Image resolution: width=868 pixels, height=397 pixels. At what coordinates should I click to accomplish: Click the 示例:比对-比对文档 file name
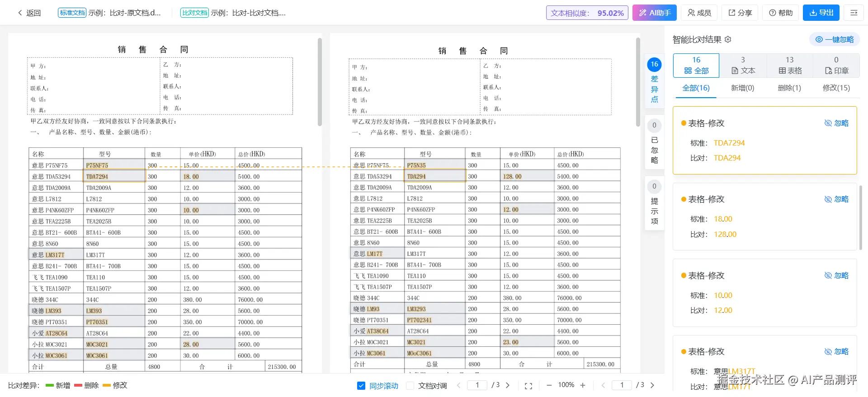coord(248,13)
